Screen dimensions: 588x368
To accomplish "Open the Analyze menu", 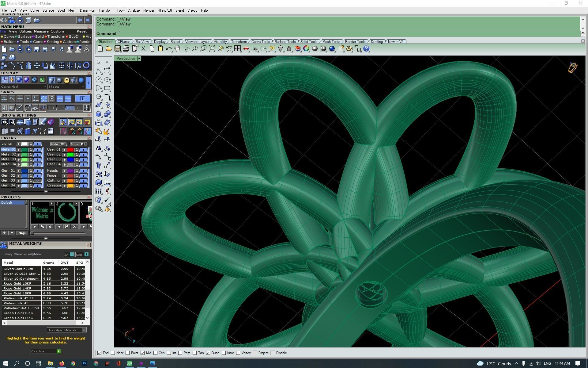I will coord(134,10).
